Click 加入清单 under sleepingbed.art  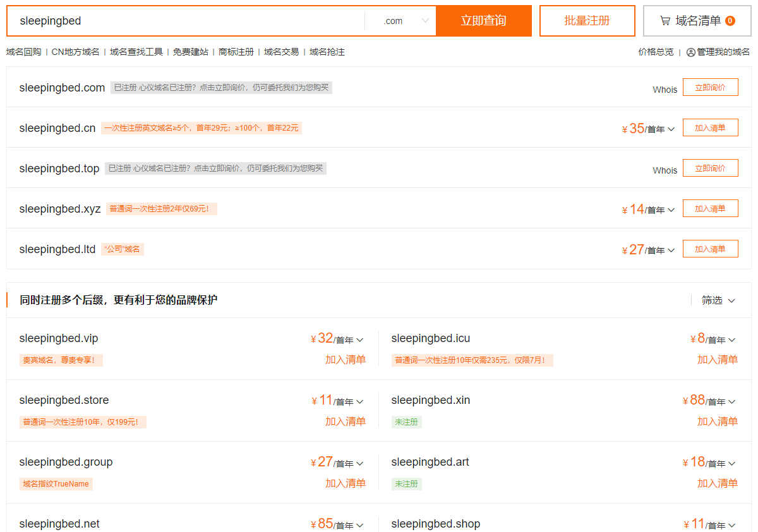[x=717, y=483]
